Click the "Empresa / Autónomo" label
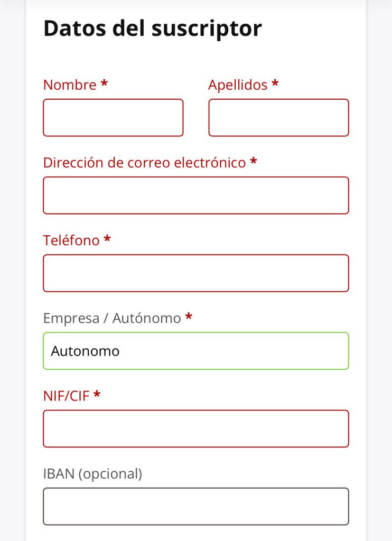Viewport: 392px width, 541px height. click(x=112, y=318)
